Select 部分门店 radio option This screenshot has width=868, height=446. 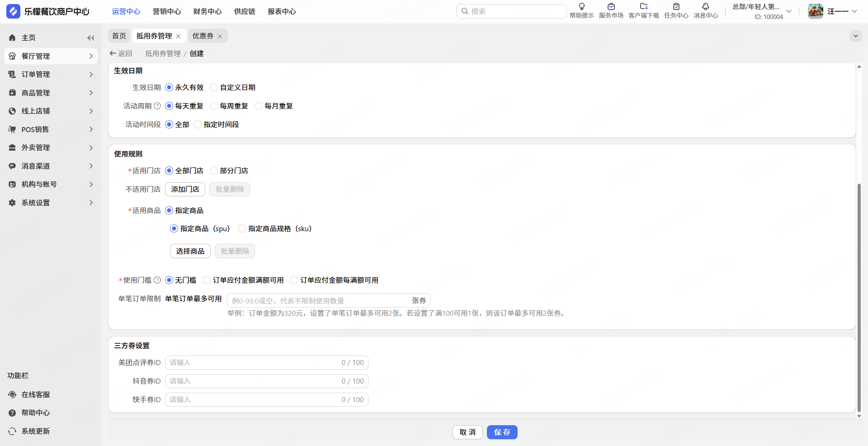(x=214, y=171)
